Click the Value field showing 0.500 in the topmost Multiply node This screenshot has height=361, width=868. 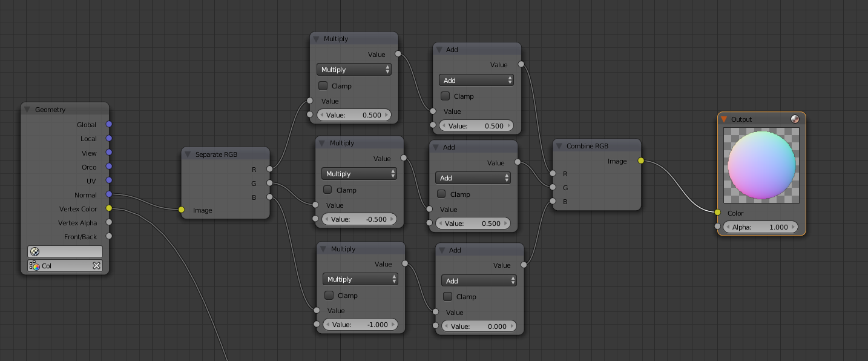coord(354,115)
